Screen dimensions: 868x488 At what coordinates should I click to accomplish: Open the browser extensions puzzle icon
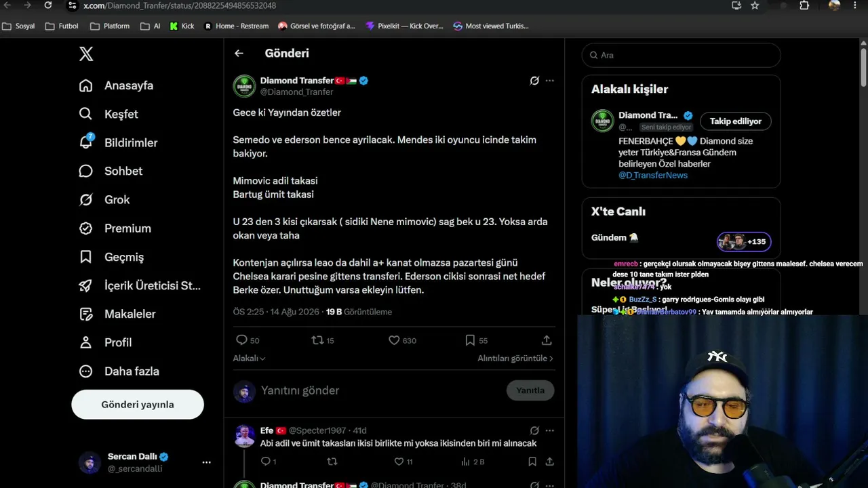(804, 5)
